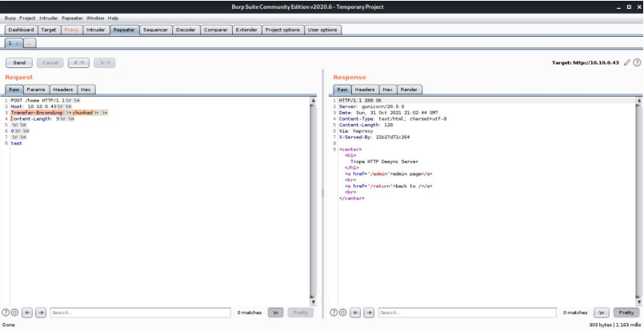Open the Render tab in Response
The width and height of the screenshot is (644, 331).
[x=410, y=89]
